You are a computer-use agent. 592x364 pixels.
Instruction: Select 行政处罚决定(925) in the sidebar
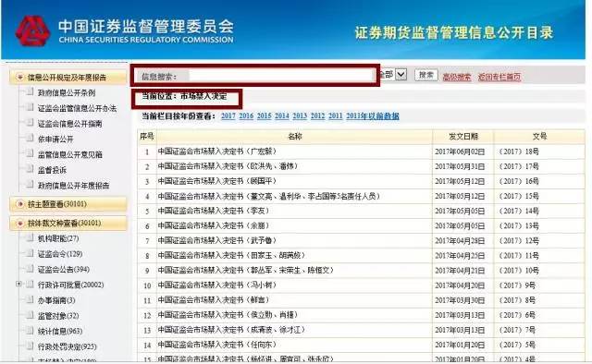[67, 346]
